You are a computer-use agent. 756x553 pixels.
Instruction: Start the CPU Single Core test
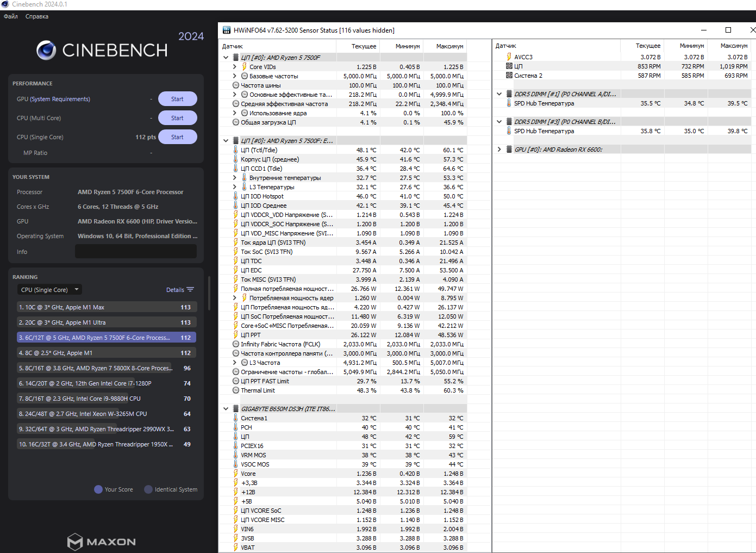(x=177, y=137)
